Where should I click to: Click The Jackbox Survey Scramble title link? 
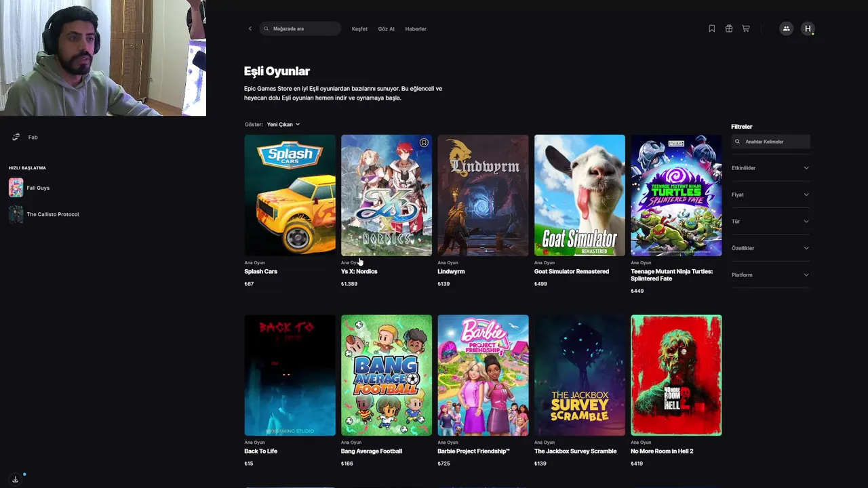tap(576, 451)
